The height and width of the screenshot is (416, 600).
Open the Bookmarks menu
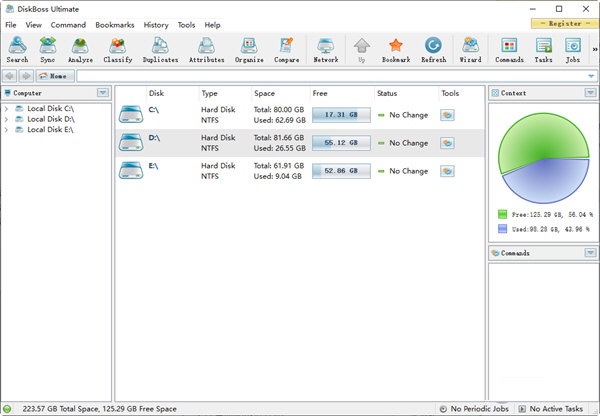[115, 25]
